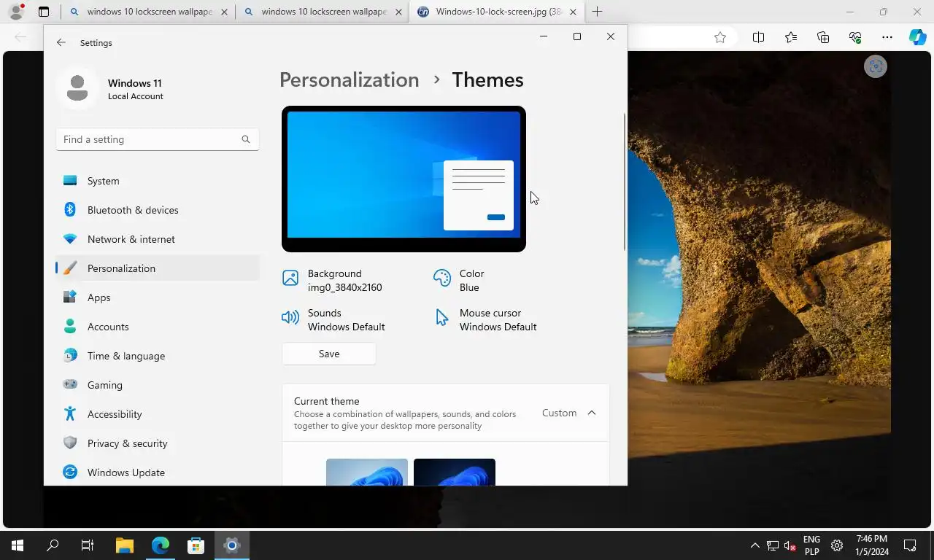Viewport: 934px width, 560px height.
Task: Open Network & internet settings
Action: pyautogui.click(x=158, y=239)
